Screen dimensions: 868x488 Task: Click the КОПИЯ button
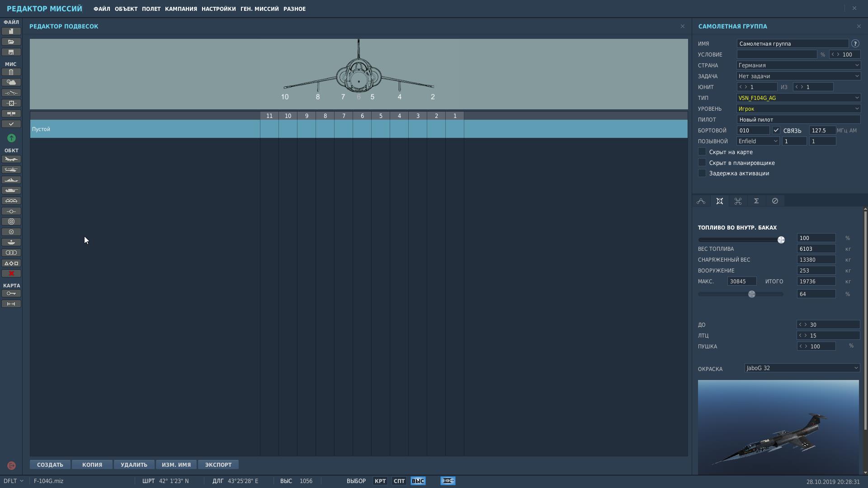coord(92,465)
